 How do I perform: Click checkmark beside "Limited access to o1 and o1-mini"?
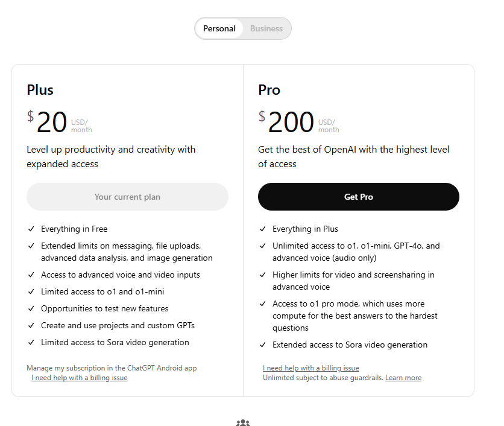click(x=31, y=292)
